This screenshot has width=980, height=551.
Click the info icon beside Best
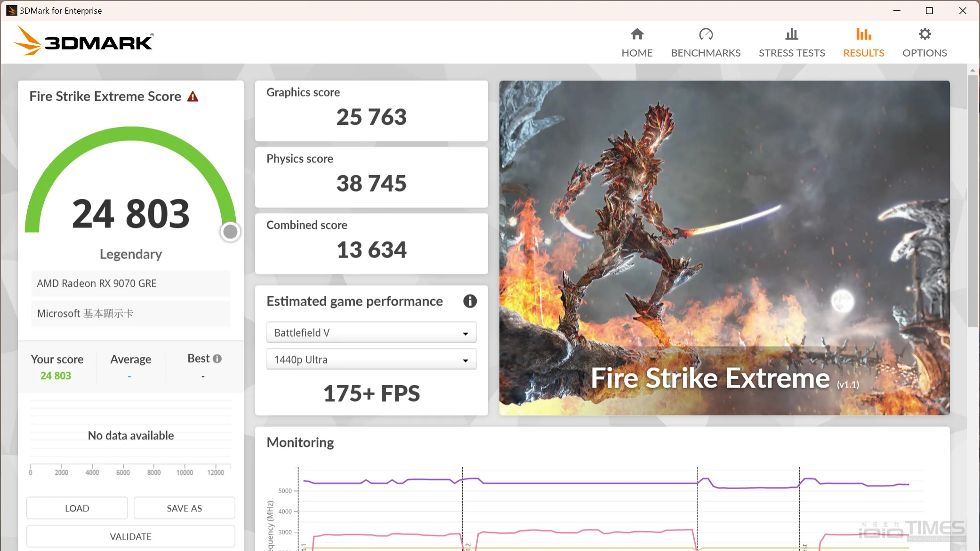tap(217, 358)
